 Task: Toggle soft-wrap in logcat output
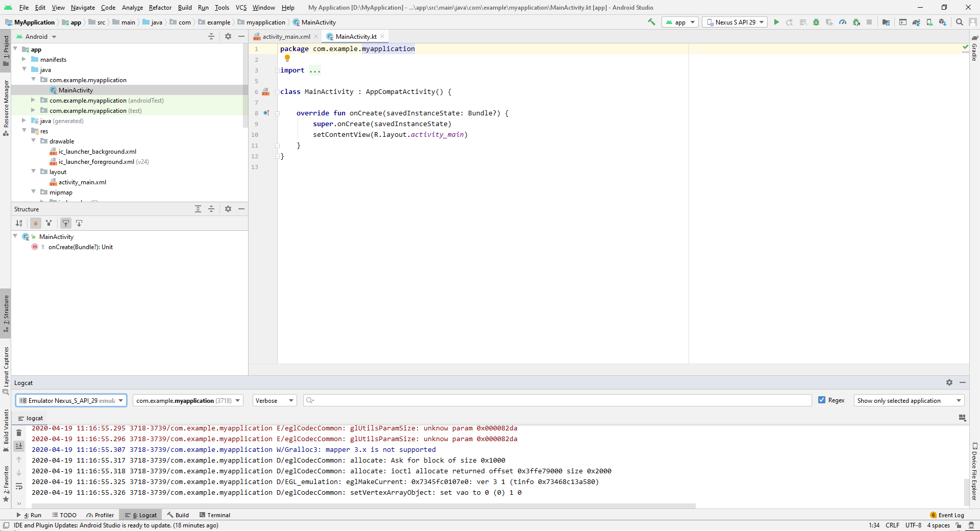pyautogui.click(x=19, y=486)
